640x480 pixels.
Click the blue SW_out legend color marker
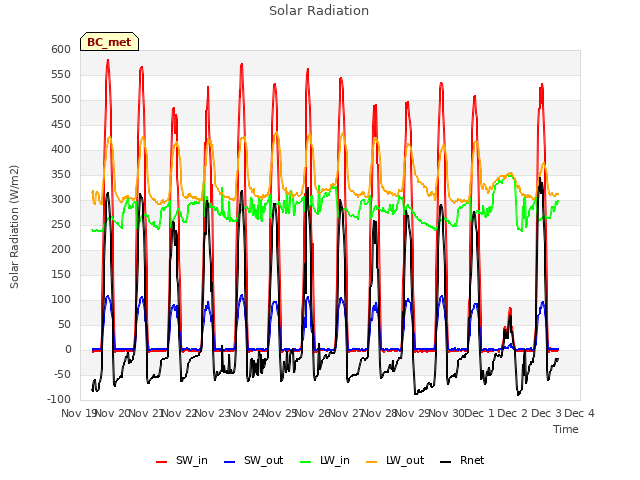click(230, 462)
